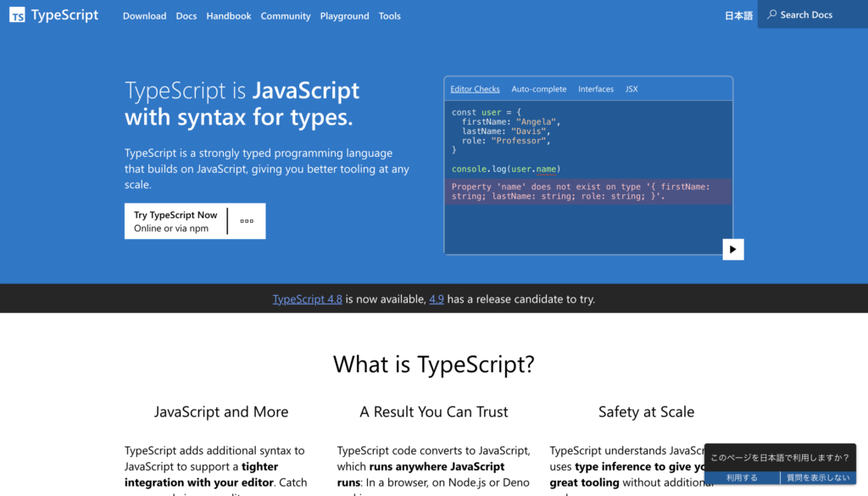Image resolution: width=868 pixels, height=496 pixels.
Task: Click the TypeScript TS logo icon
Action: [17, 16]
